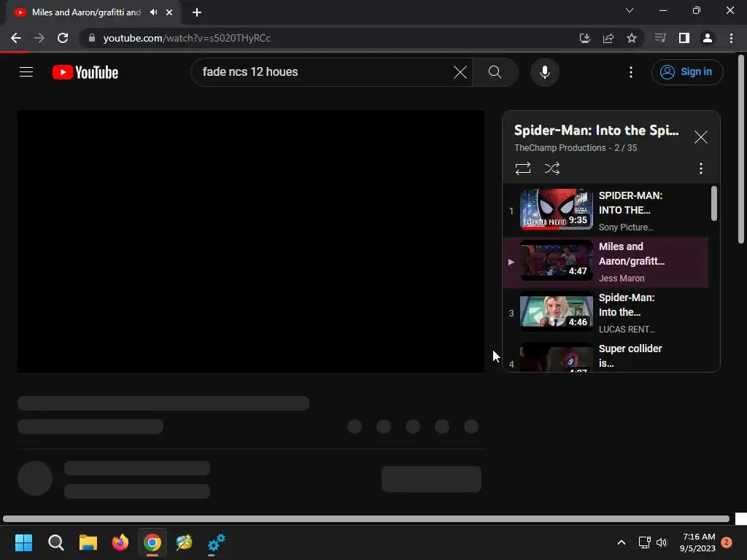Open Spider-Man: Into the Spi... playlist title
The width and height of the screenshot is (747, 560).
[596, 131]
